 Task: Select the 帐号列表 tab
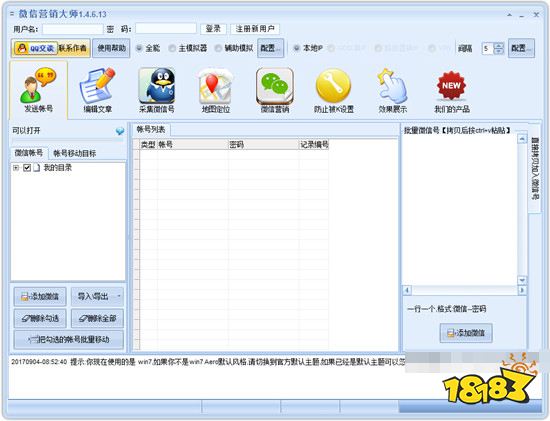coord(151,130)
